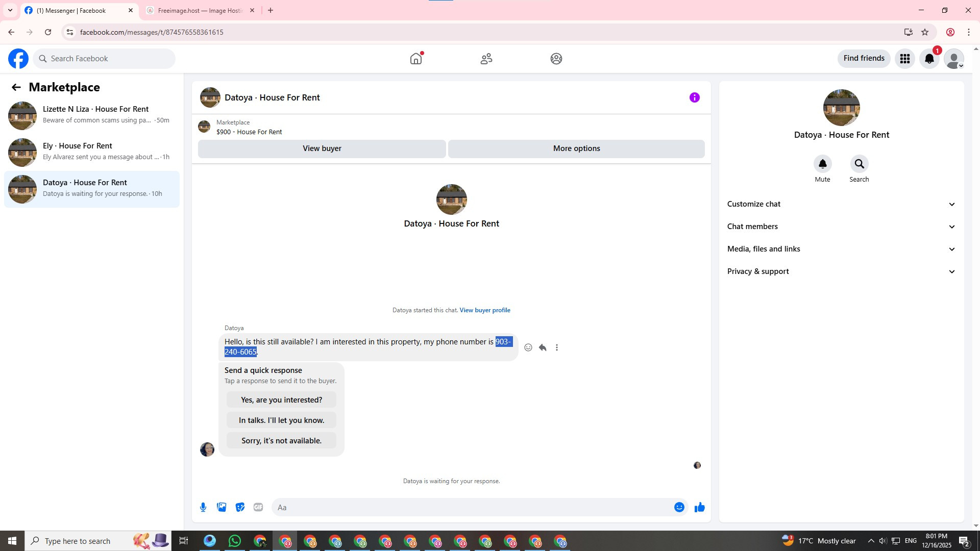The width and height of the screenshot is (980, 551).
Task: Open Task View on the taskbar
Action: (x=184, y=541)
